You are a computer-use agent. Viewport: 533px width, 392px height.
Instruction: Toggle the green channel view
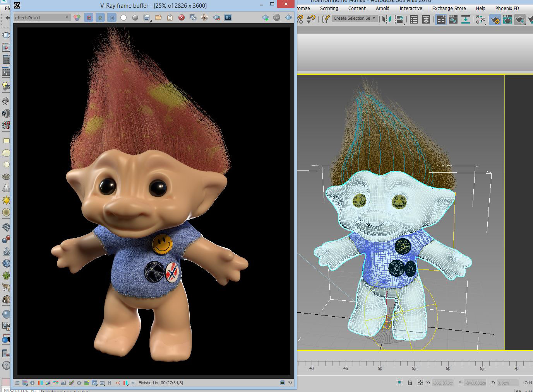(100, 17)
